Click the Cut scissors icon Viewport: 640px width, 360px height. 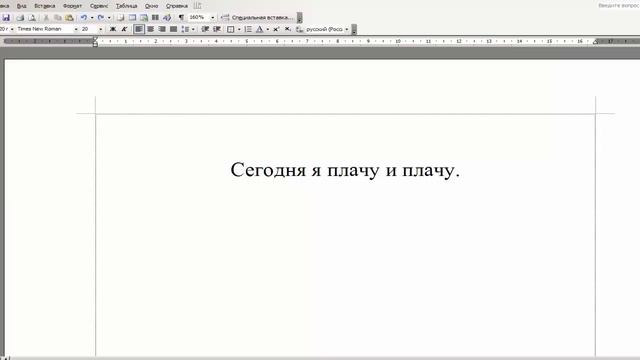coord(46,18)
